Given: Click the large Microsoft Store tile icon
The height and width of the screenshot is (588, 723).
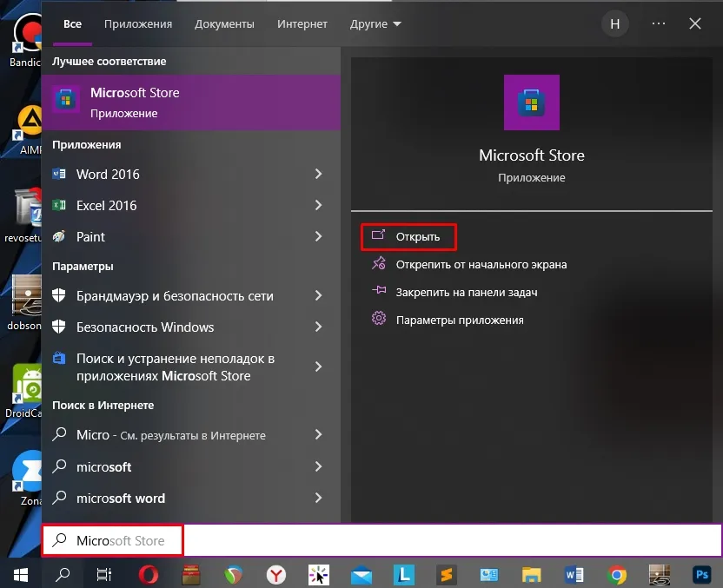Looking at the screenshot, I should (531, 102).
